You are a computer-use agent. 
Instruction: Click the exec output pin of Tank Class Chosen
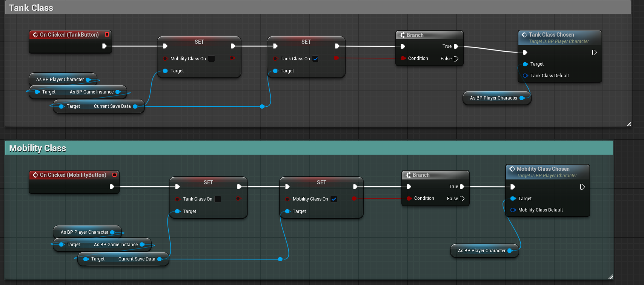pyautogui.click(x=595, y=52)
